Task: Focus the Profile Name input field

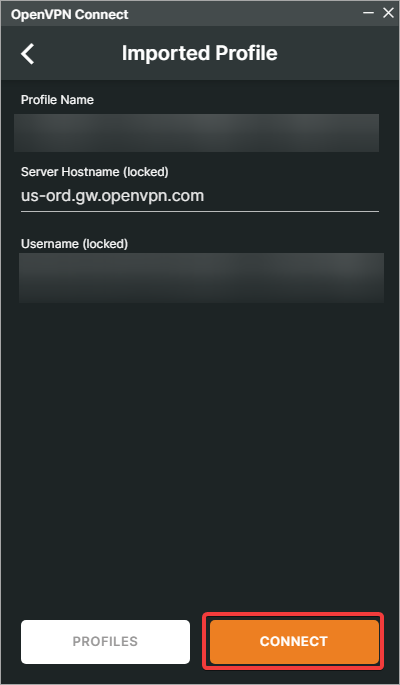Action: [197, 133]
